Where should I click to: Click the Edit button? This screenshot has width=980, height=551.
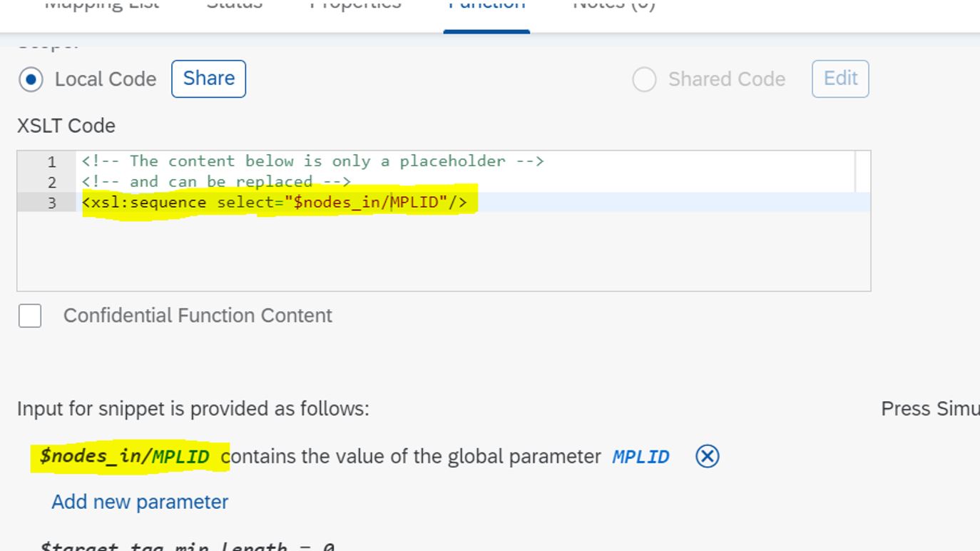tap(840, 79)
